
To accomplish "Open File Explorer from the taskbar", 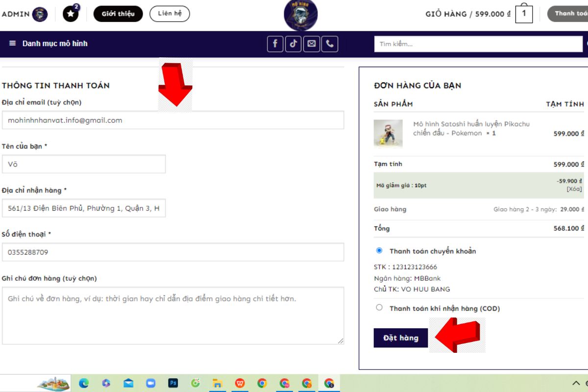I will [x=218, y=383].
